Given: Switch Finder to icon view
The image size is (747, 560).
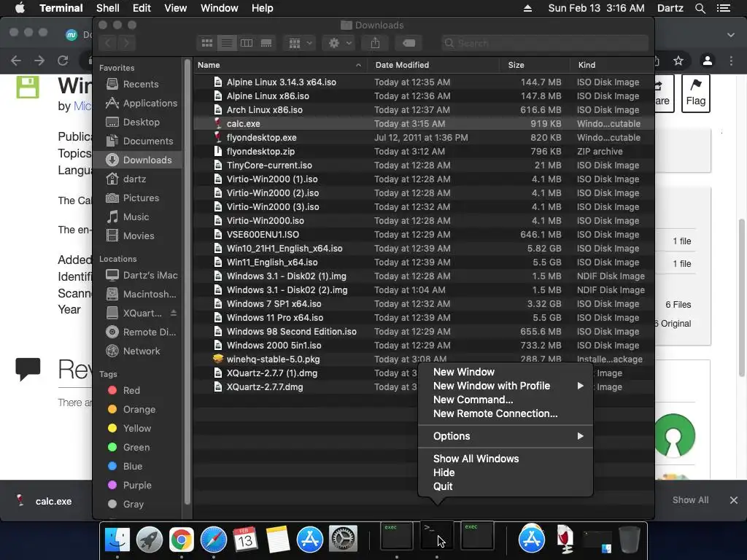Looking at the screenshot, I should 207,43.
